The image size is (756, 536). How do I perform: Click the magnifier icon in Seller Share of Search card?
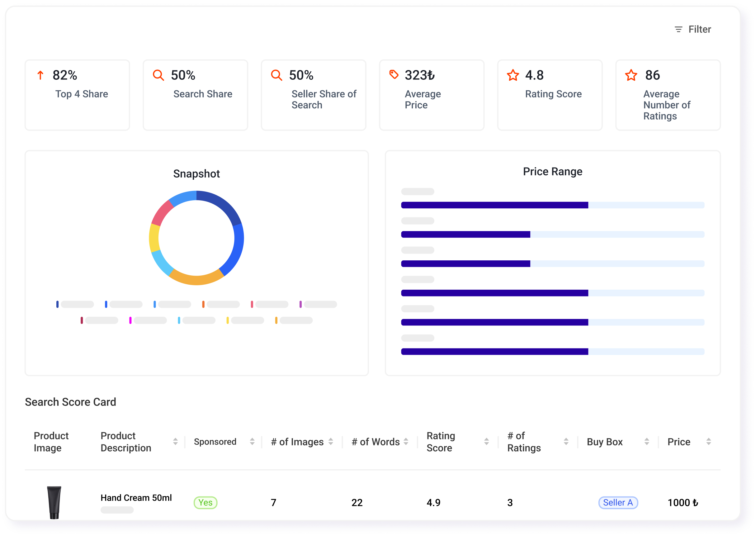(x=276, y=75)
